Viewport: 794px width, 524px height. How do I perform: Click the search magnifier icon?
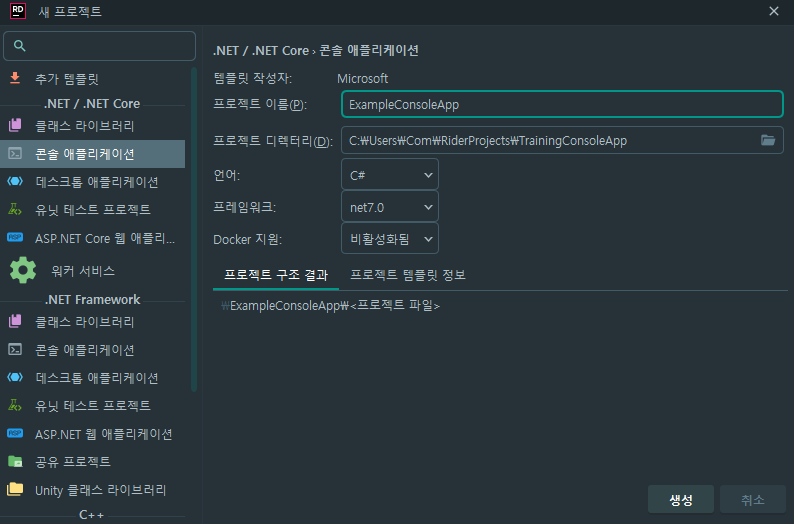coord(19,46)
